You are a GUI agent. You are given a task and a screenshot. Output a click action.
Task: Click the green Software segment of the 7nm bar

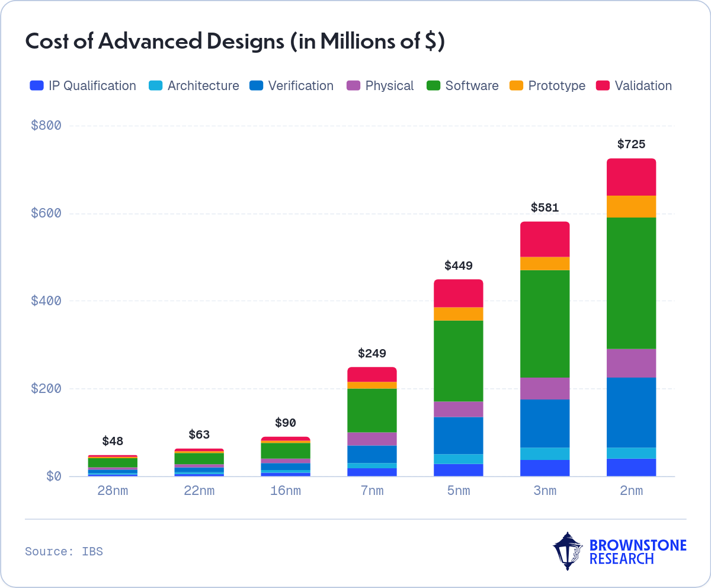(372, 410)
